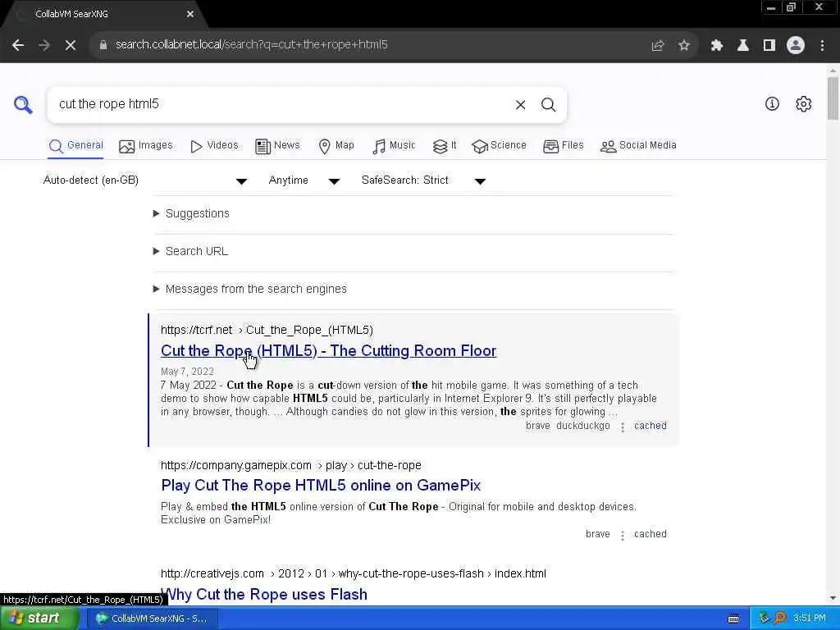Open the About info icon
Image resolution: width=840 pixels, height=630 pixels.
coord(772,104)
